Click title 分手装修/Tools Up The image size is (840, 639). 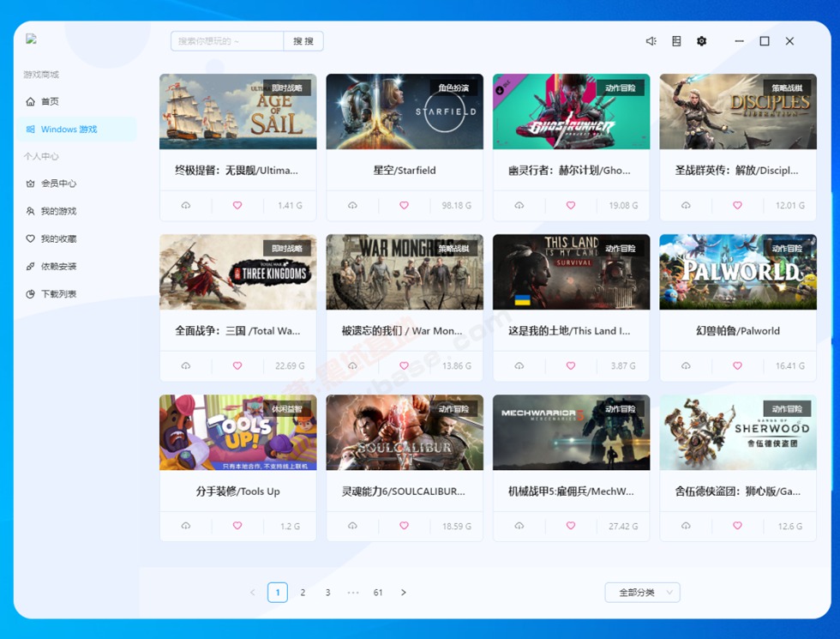[x=238, y=491]
